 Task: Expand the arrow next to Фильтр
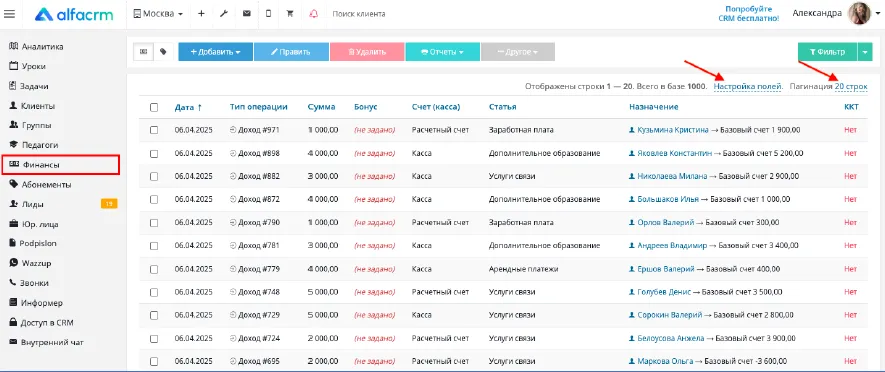click(865, 51)
